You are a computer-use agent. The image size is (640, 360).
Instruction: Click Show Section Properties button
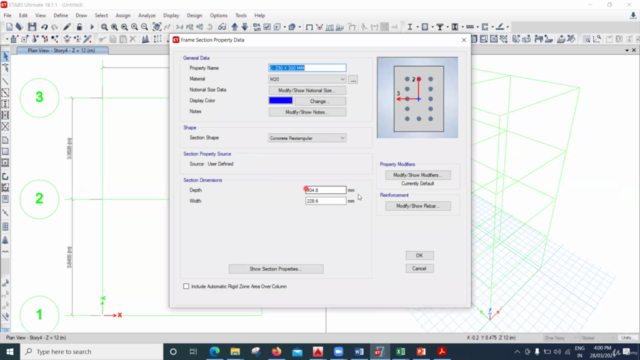(x=276, y=269)
